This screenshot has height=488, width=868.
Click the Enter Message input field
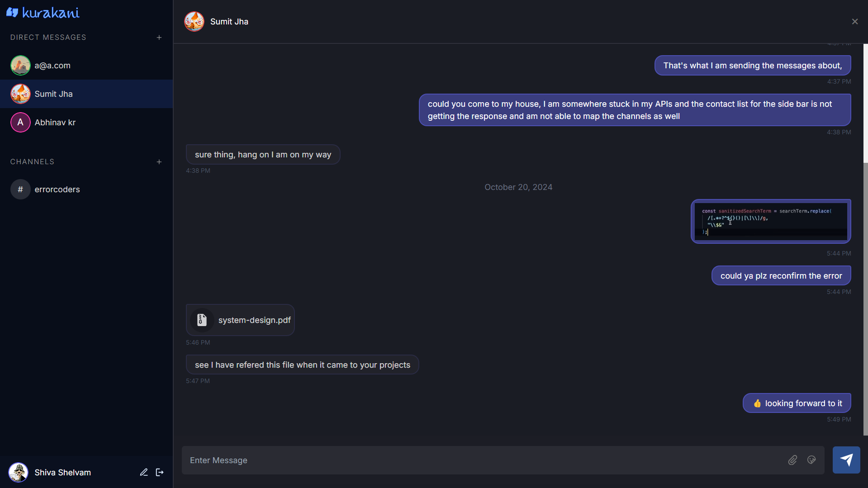click(484, 460)
